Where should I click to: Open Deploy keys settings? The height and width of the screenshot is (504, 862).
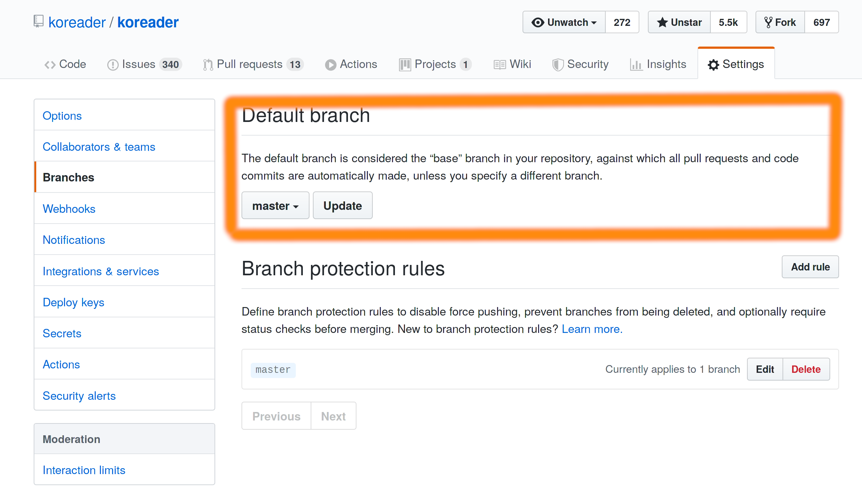click(124, 302)
